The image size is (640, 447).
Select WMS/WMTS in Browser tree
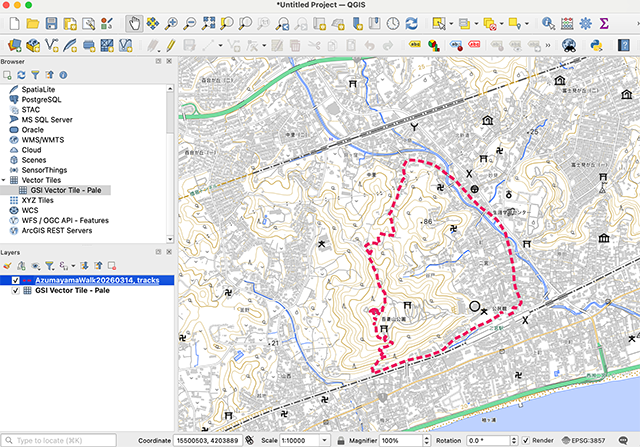click(43, 140)
